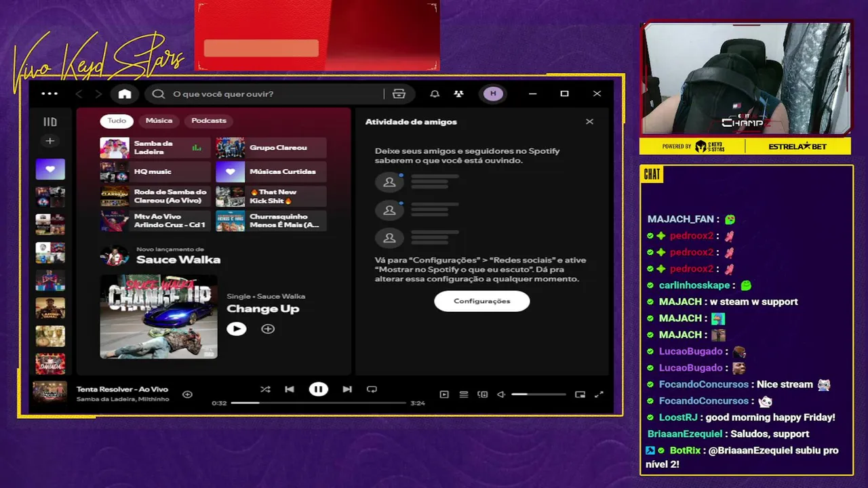Open 'Roda de Samba do Clareou (Ao Vivo)'
Screen dimensions: 868x488
pyautogui.click(x=155, y=197)
